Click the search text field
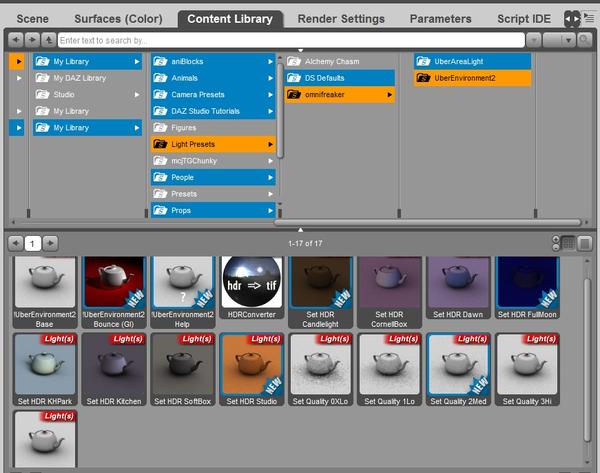This screenshot has width=600, height=473. pos(291,40)
